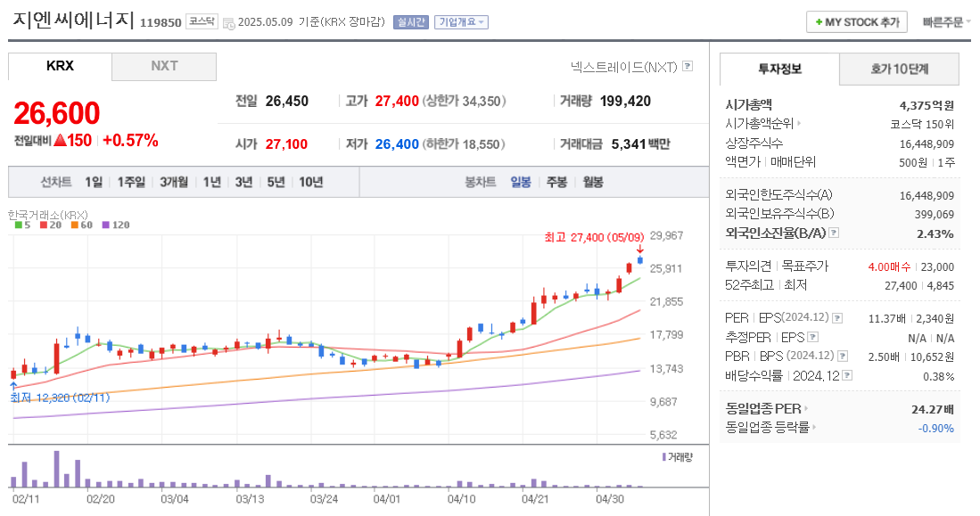Click the 빠른주문 button

click(x=946, y=21)
